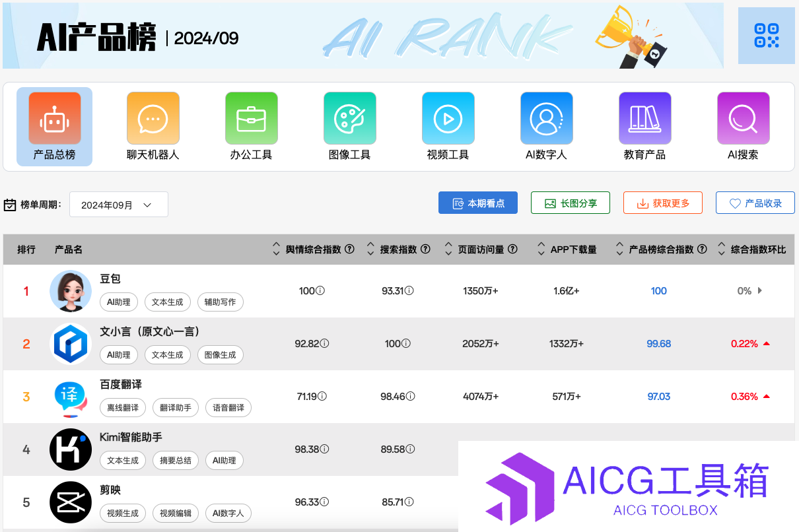
Task: Click the info icon beside 页面访问量 header
Action: [513, 249]
